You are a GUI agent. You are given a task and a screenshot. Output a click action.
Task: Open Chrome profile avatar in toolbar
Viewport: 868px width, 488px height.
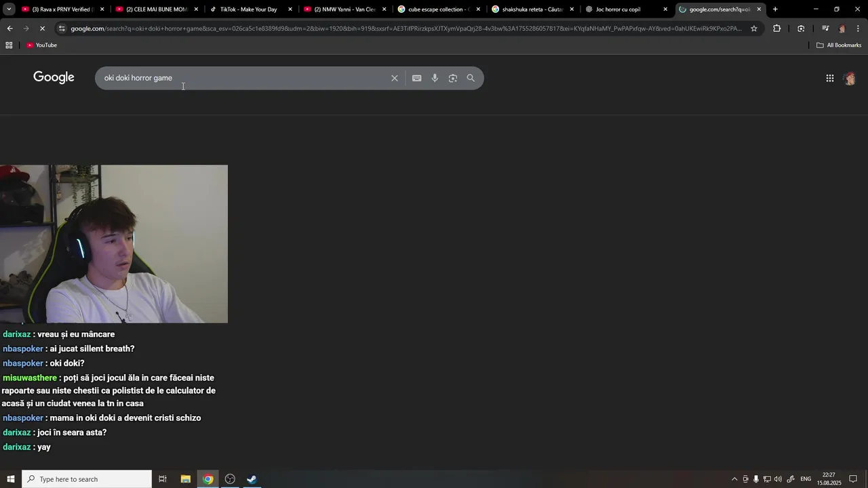842,28
